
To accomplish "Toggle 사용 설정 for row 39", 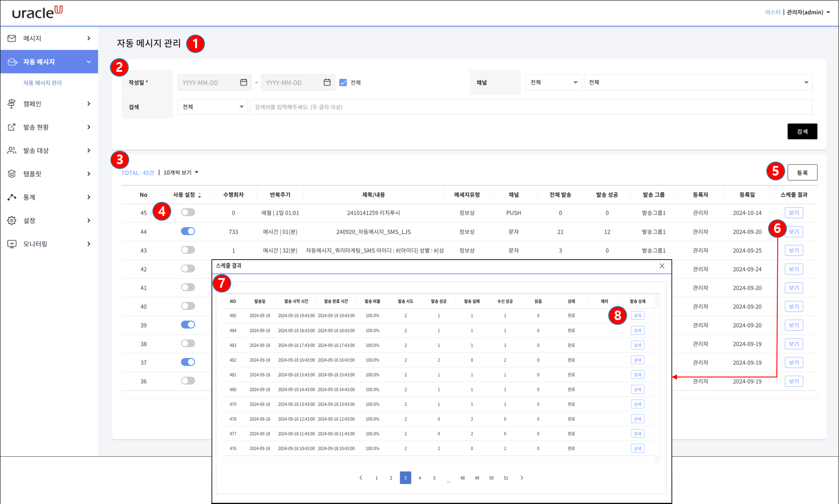I will pyautogui.click(x=188, y=324).
